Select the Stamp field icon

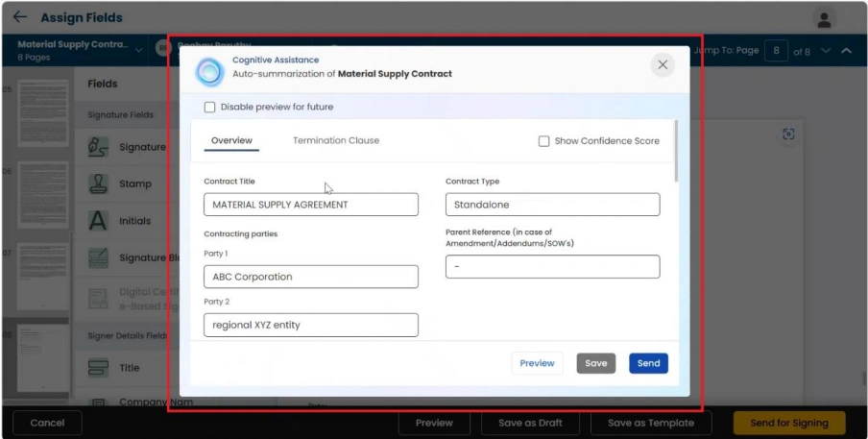tap(98, 183)
